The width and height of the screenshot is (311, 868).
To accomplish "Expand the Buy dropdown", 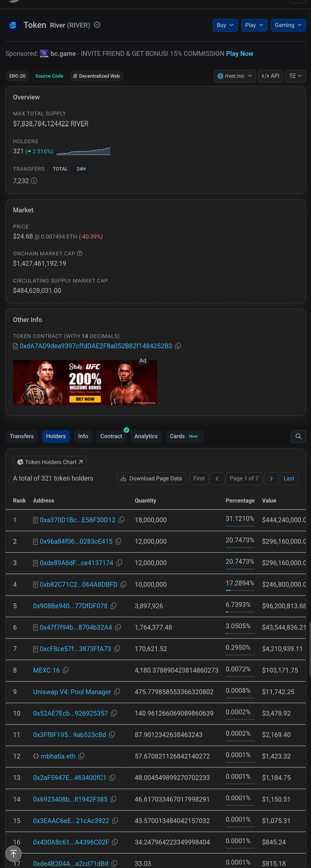I will (x=225, y=25).
